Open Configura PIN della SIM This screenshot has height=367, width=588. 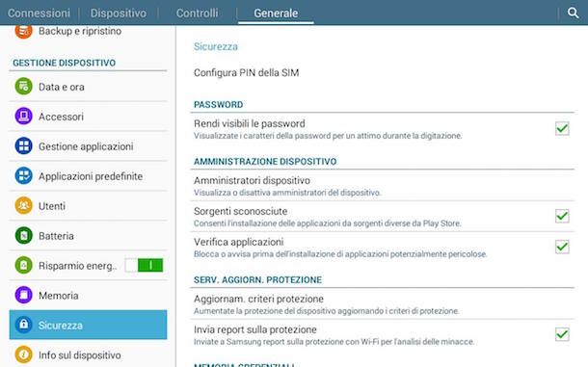click(382, 72)
